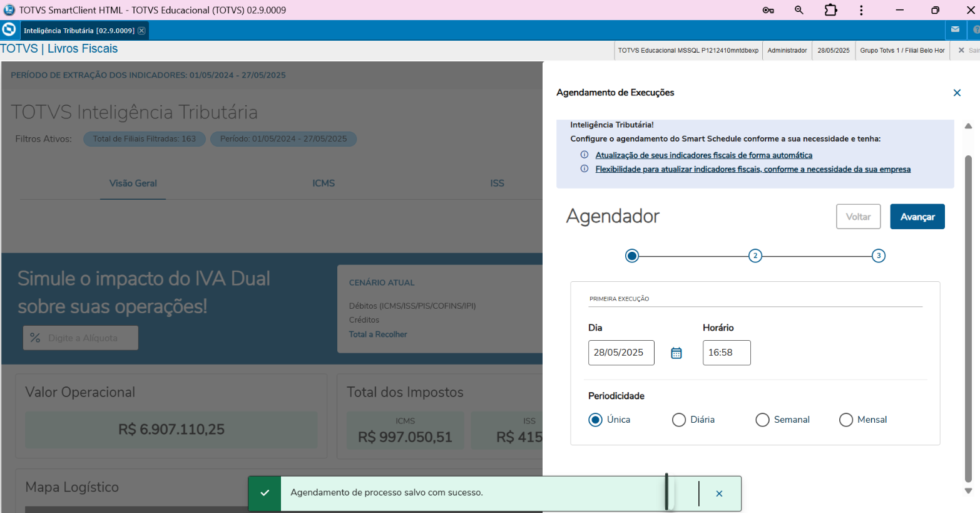The width and height of the screenshot is (980, 513).
Task: Click the Sair exit X icon
Action: pos(961,50)
